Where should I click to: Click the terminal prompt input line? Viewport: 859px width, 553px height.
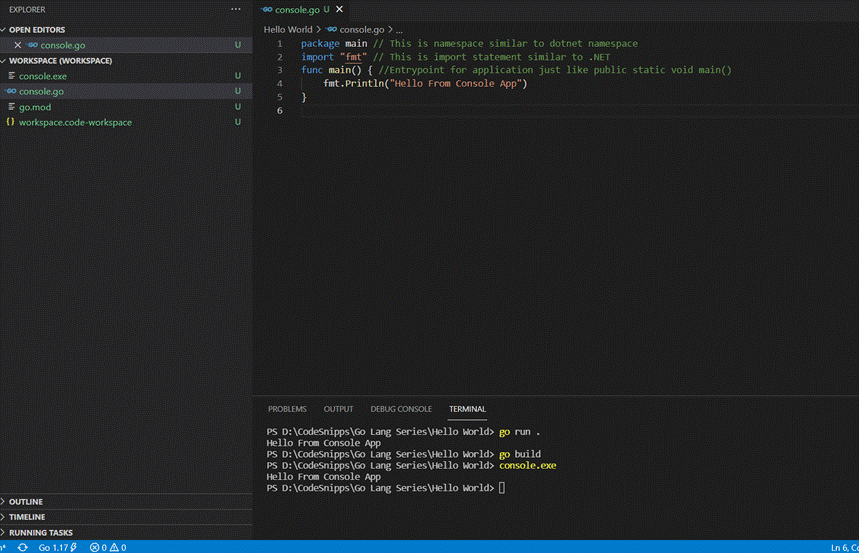point(502,488)
